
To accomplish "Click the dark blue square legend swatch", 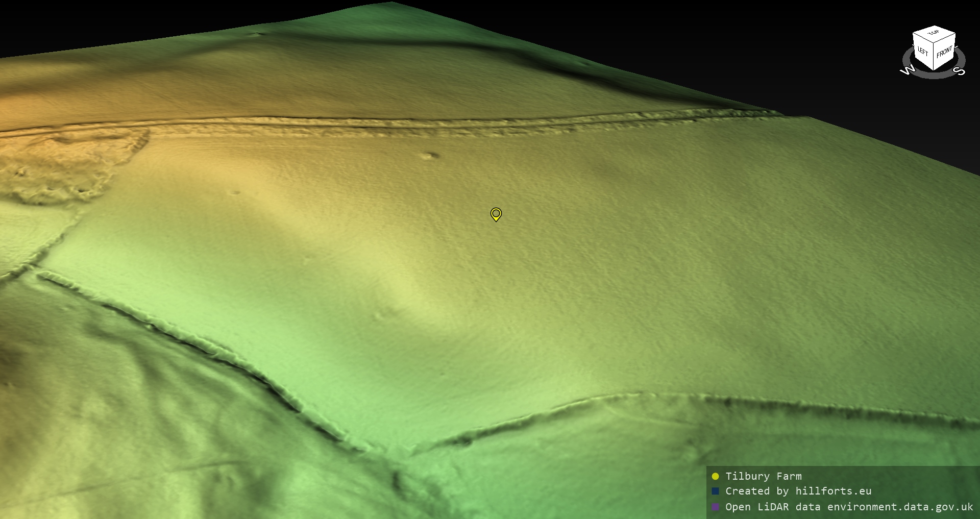I will click(715, 491).
